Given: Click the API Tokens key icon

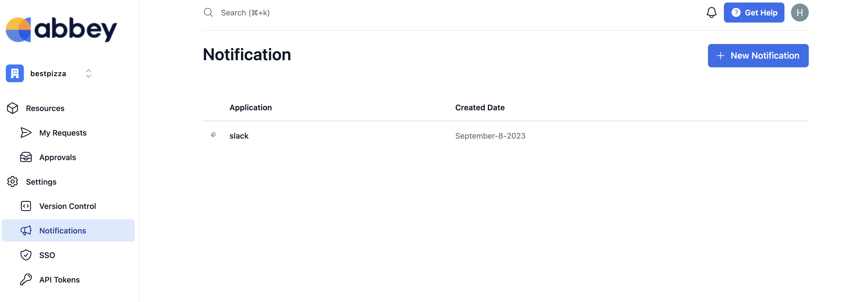Looking at the screenshot, I should pyautogui.click(x=26, y=279).
